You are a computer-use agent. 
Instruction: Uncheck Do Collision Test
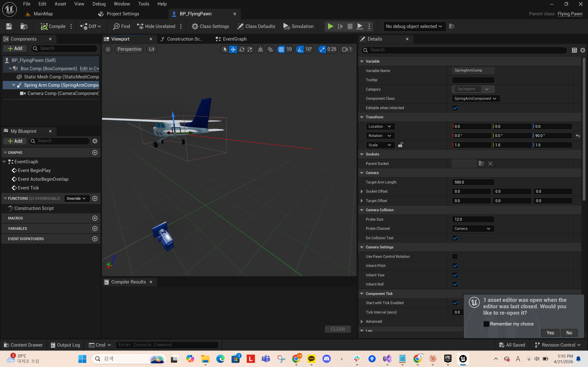(x=455, y=238)
